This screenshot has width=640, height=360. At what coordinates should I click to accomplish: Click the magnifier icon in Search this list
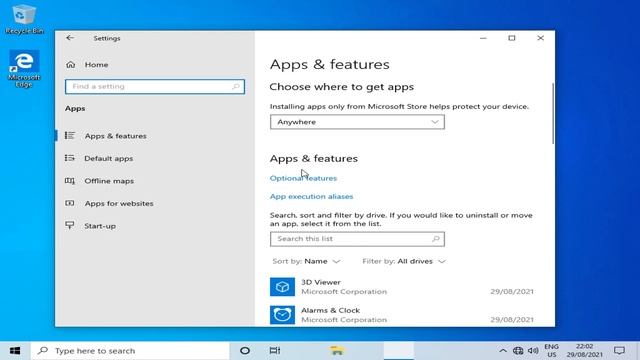pos(436,239)
